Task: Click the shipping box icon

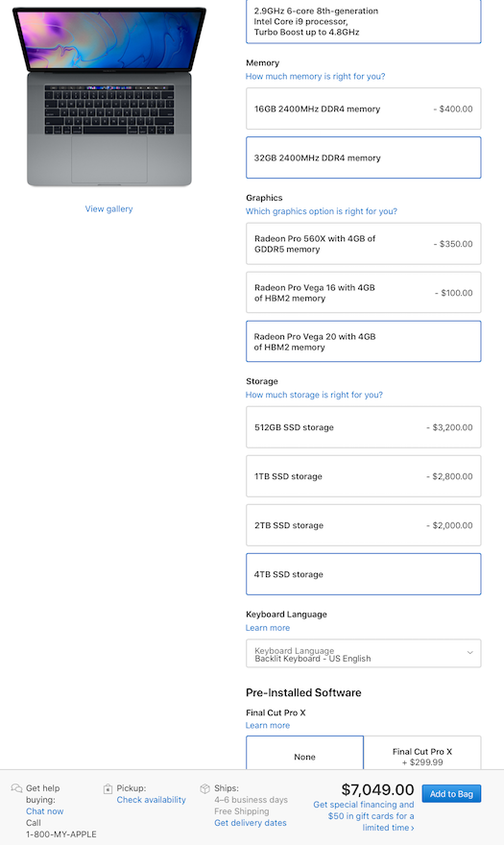Action: (x=204, y=789)
